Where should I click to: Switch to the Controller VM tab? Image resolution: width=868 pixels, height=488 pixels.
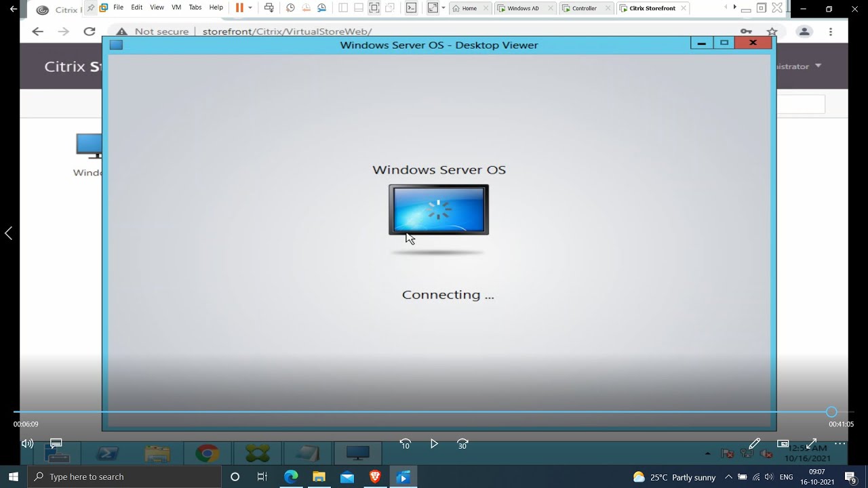(585, 8)
